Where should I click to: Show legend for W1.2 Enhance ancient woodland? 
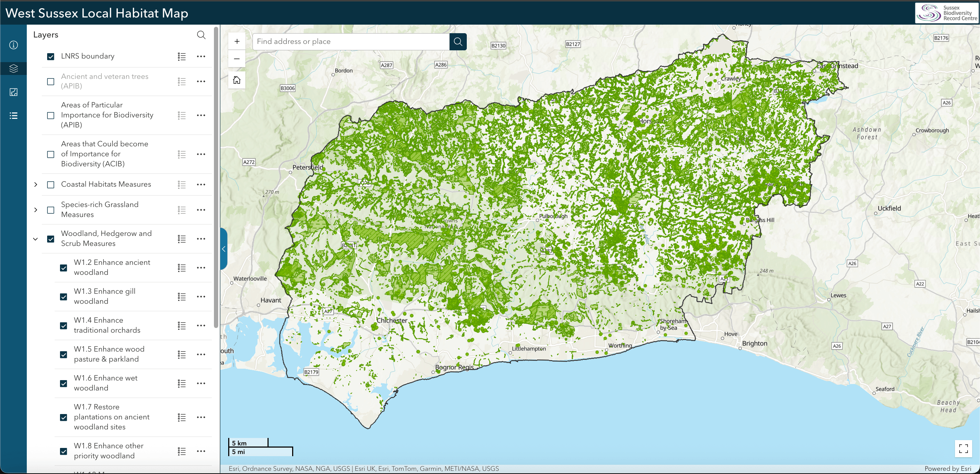pyautogui.click(x=182, y=268)
